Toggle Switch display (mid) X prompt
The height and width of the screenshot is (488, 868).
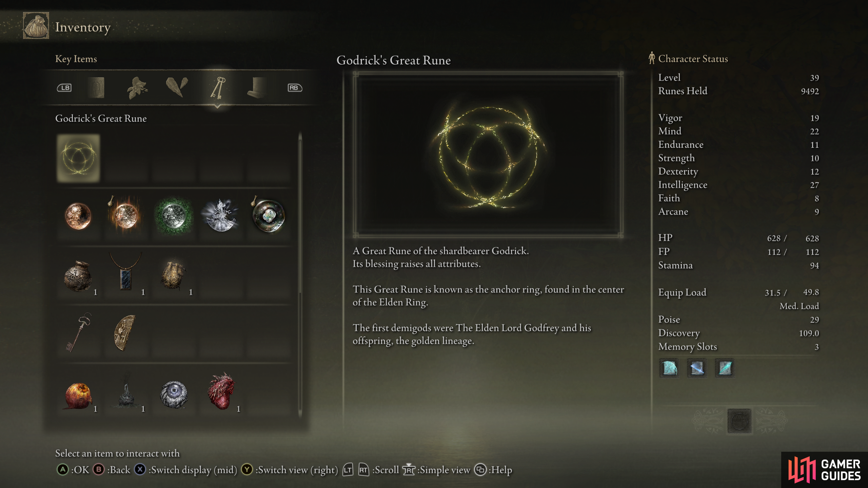[186, 470]
